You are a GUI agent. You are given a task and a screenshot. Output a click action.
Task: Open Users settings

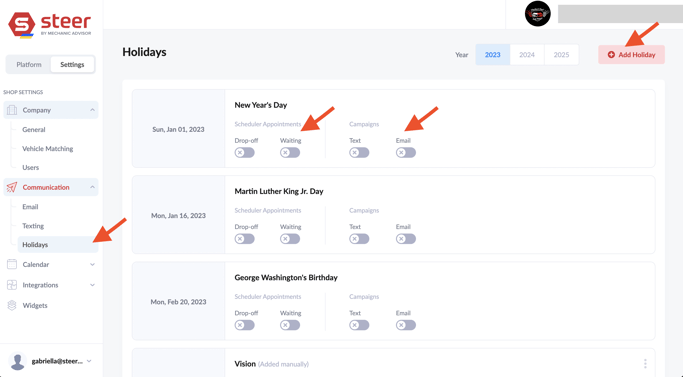(30, 167)
